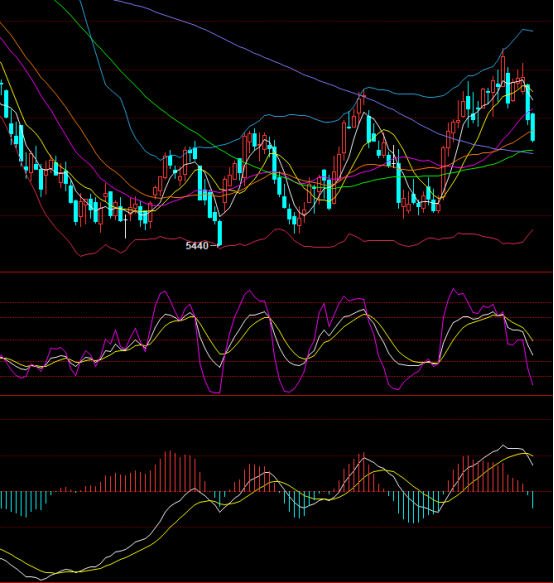Click the final cyan candle on price chart
Image resolution: width=554 pixels, height=583 pixels.
pyautogui.click(x=533, y=127)
